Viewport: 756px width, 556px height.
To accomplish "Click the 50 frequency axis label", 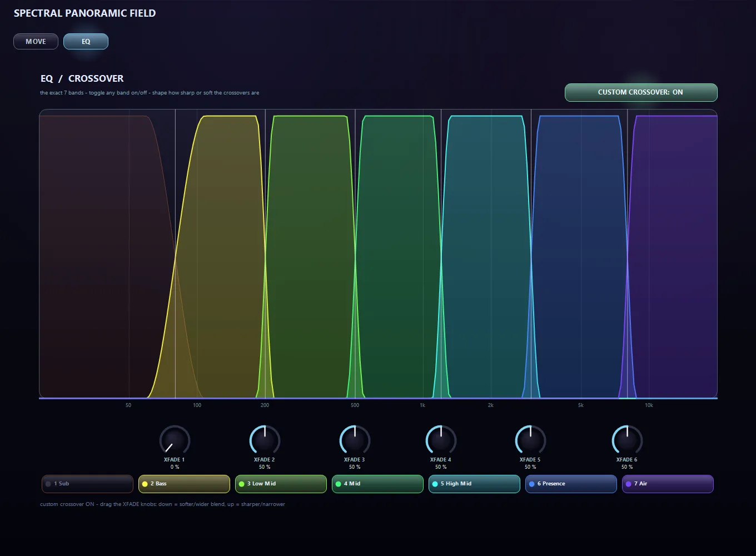I will click(x=128, y=405).
